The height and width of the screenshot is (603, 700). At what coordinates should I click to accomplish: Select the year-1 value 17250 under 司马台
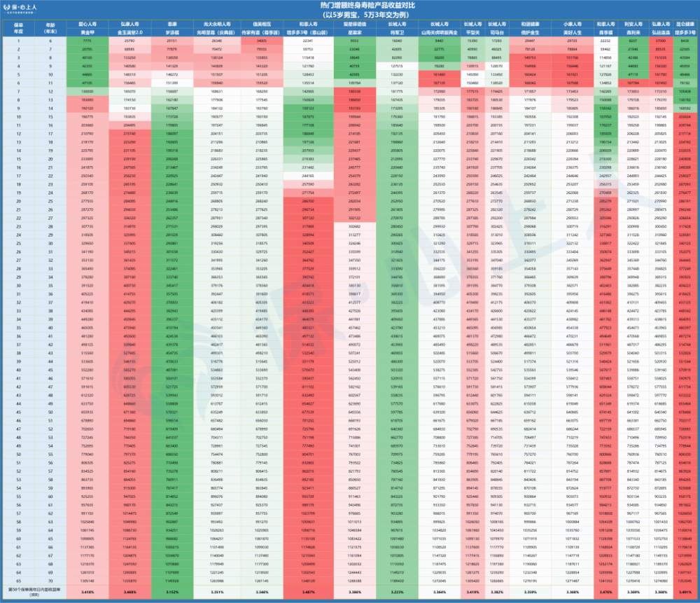497,41
